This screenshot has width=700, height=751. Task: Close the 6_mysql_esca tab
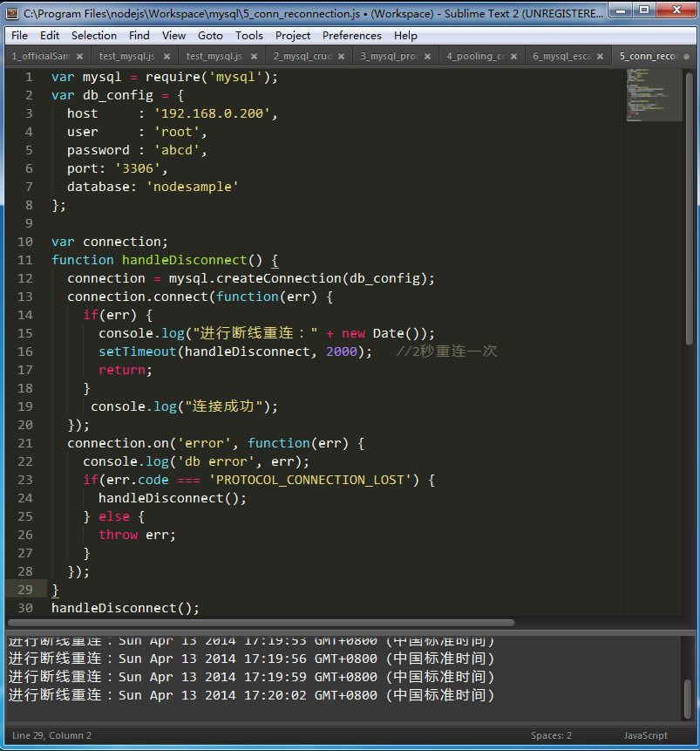(x=600, y=57)
